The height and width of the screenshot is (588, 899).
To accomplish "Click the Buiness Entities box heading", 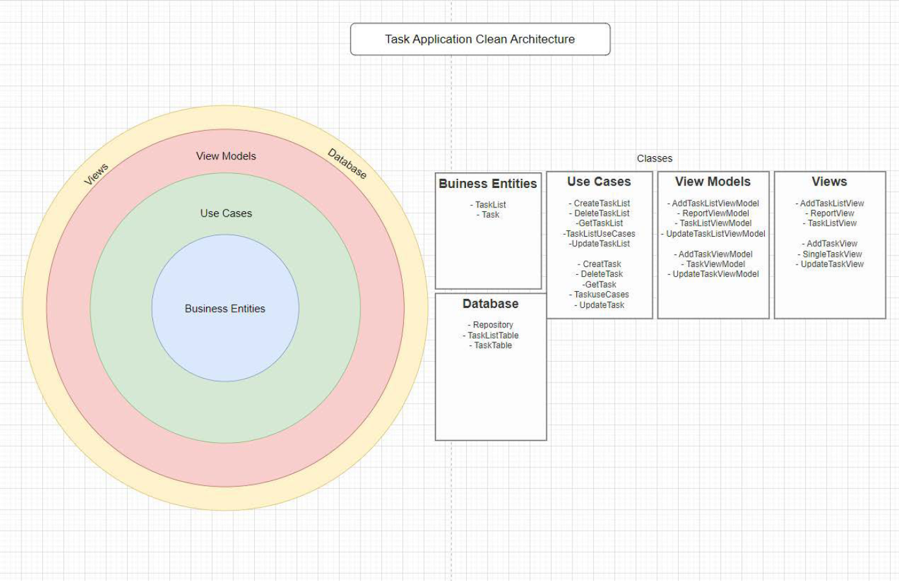I will (488, 183).
